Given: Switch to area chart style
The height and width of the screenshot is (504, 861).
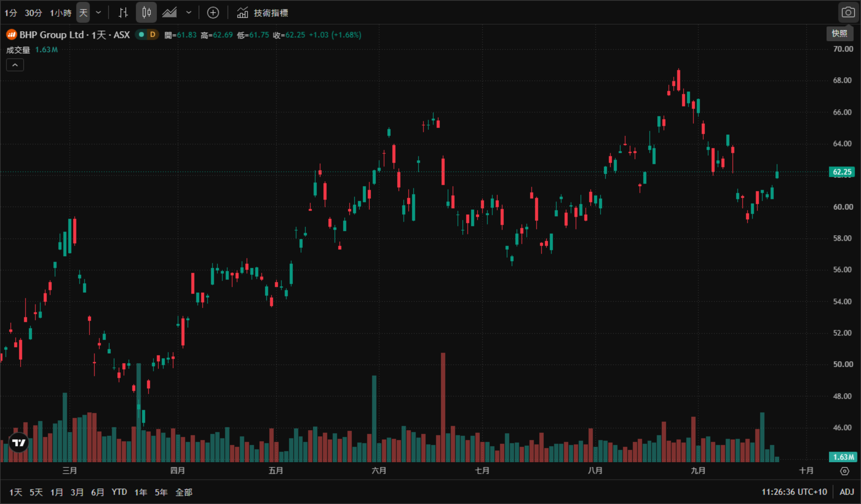Looking at the screenshot, I should 170,13.
